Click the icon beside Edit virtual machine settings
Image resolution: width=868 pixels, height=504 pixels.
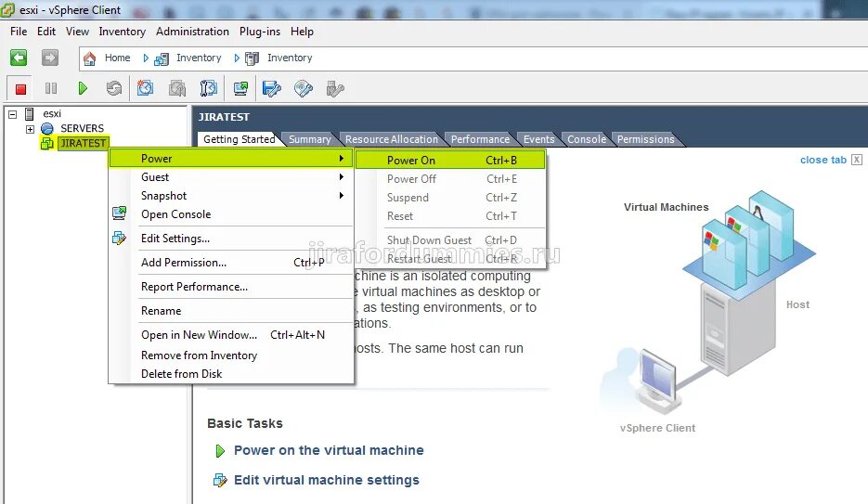tap(220, 480)
